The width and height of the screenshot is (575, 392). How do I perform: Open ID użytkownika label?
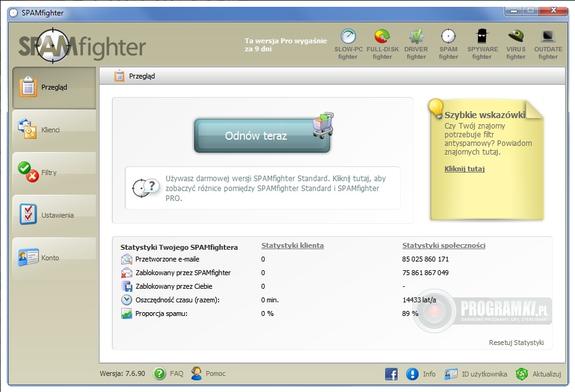[485, 374]
